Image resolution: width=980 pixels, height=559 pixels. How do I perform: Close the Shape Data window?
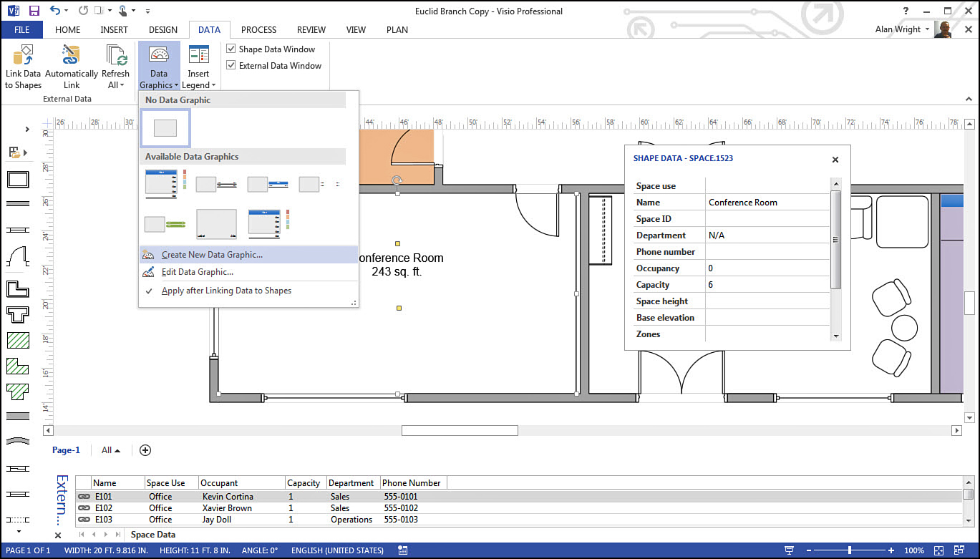coord(835,160)
